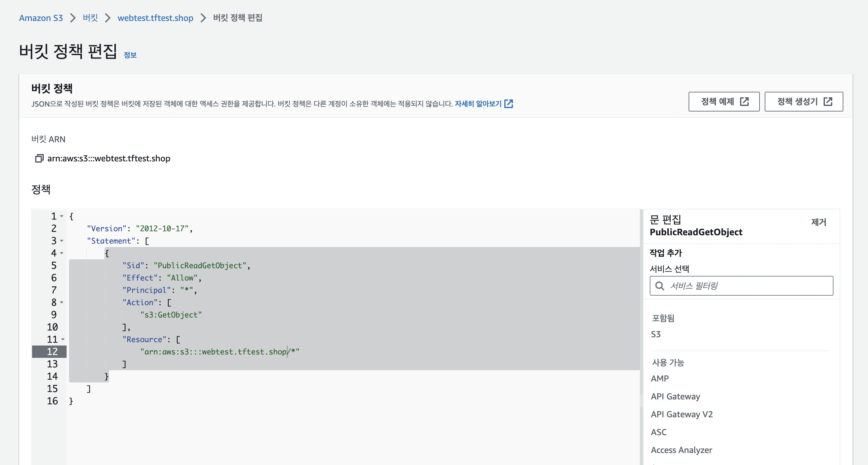This screenshot has width=868, height=465.
Task: Click external link icon on 정책 예제 button
Action: tap(744, 101)
